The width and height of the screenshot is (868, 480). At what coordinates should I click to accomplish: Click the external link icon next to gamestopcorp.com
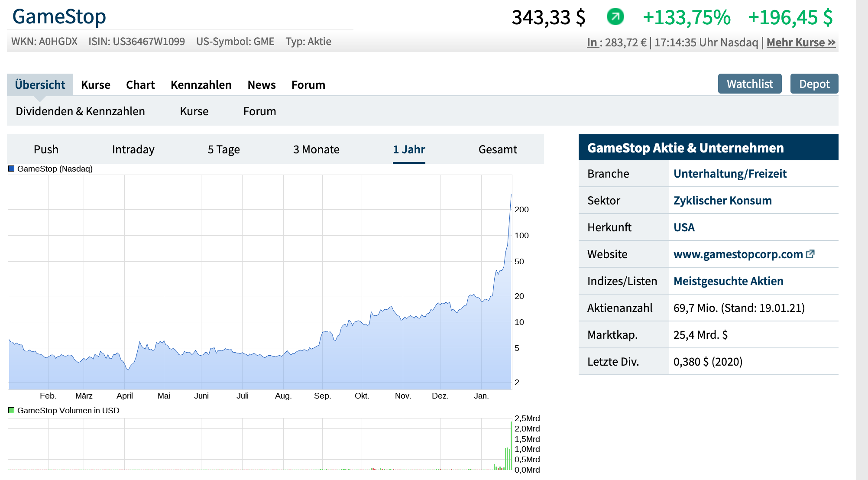[810, 254]
